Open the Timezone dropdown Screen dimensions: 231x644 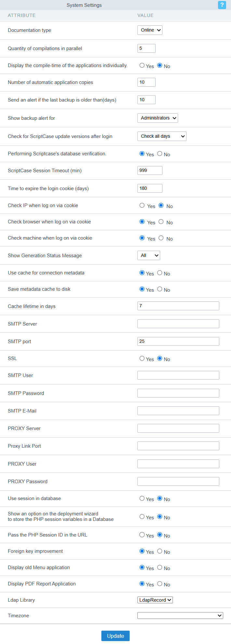[180, 615]
